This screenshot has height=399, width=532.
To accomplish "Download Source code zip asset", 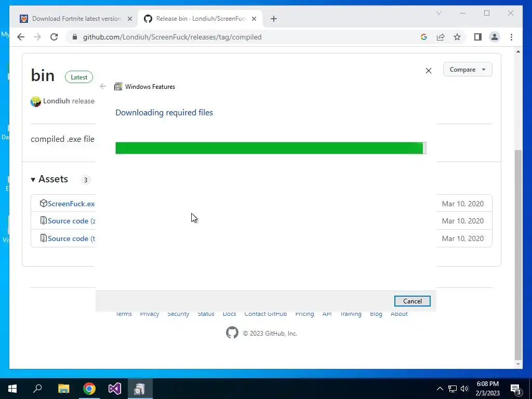I will point(71,221).
